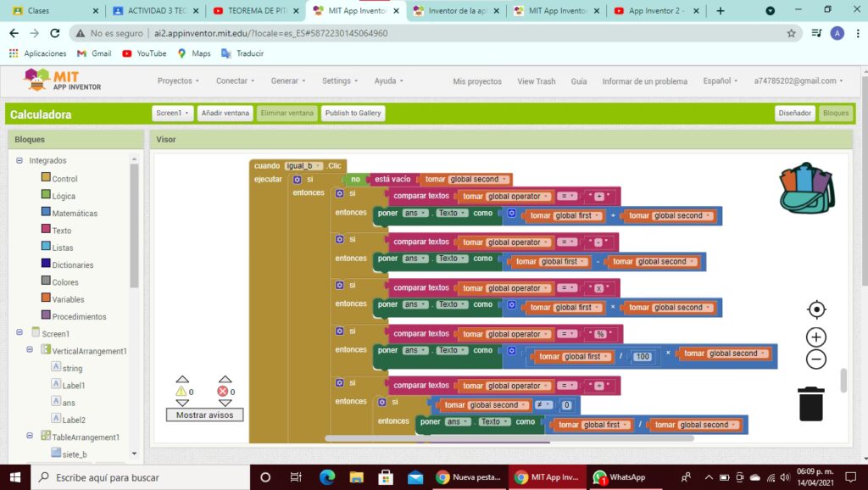Zoom out with the minus icon
The width and height of the screenshot is (868, 490).
point(816,359)
